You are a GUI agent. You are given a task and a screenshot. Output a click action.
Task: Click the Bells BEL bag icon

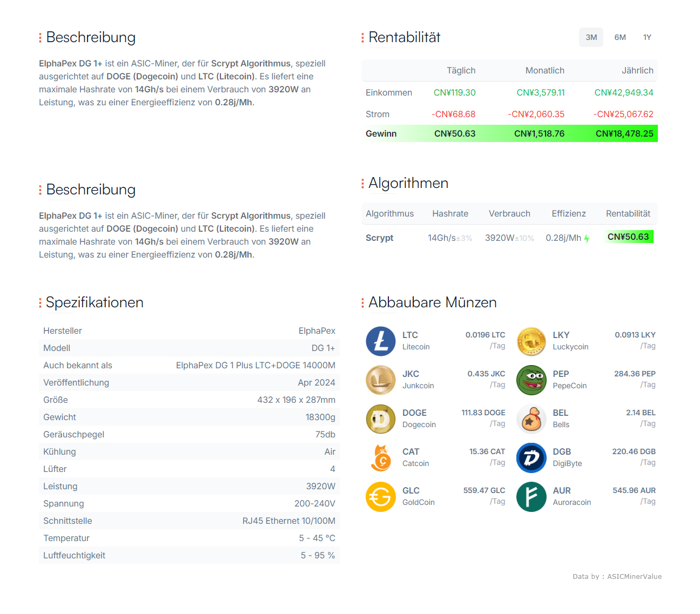click(531, 419)
